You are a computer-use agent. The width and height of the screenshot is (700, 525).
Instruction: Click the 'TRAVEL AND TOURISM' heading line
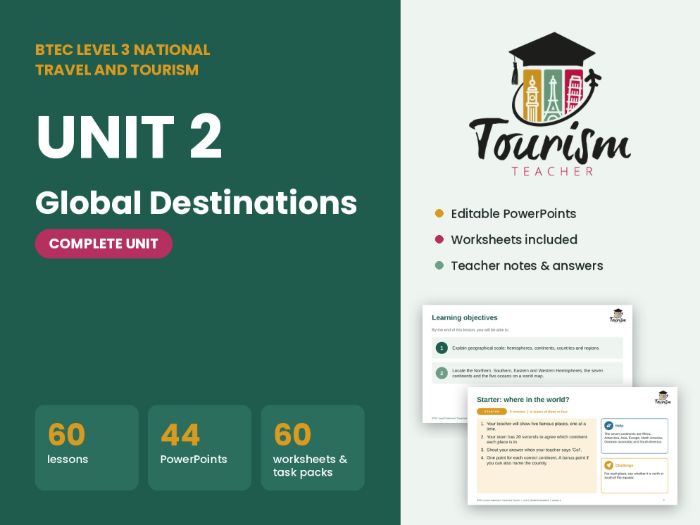click(x=117, y=70)
